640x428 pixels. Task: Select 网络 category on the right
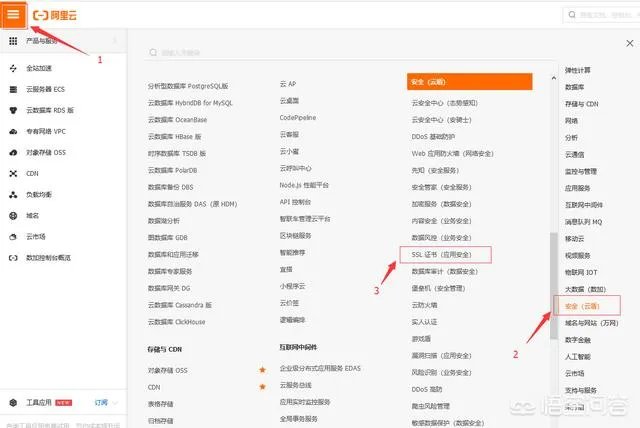point(571,121)
